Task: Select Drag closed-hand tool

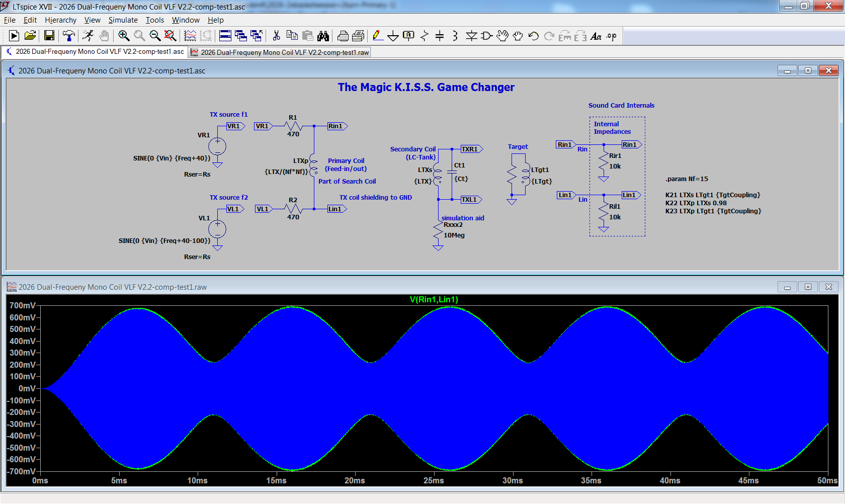Action: (x=518, y=36)
